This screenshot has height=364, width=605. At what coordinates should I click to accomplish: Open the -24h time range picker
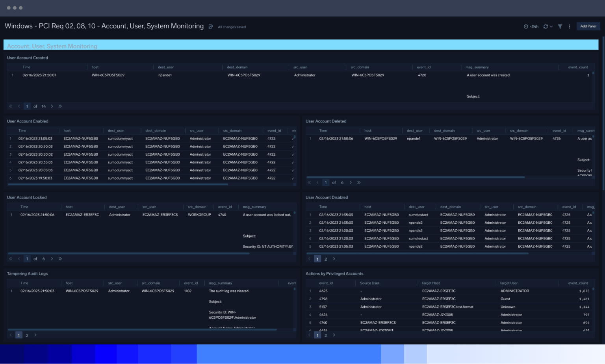tap(531, 26)
